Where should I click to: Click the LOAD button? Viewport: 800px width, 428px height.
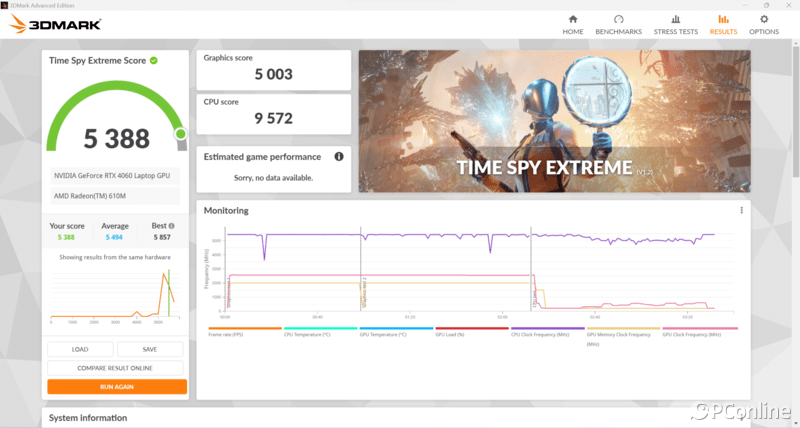[80, 349]
